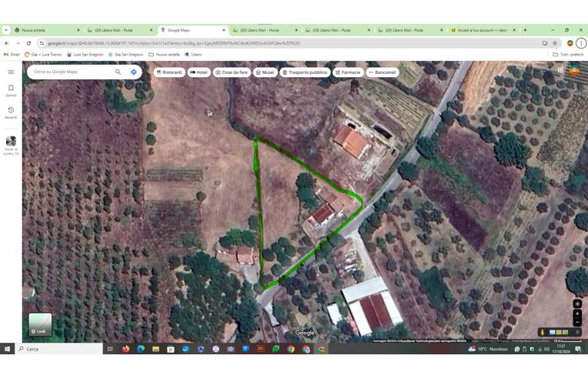Expand the imagery strip chevron

(577, 333)
